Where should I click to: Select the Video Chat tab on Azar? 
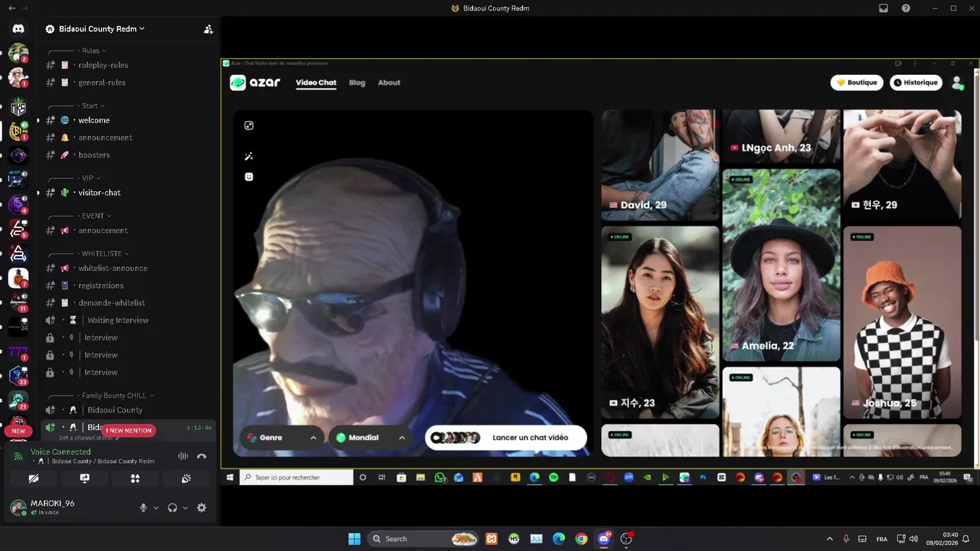point(316,83)
